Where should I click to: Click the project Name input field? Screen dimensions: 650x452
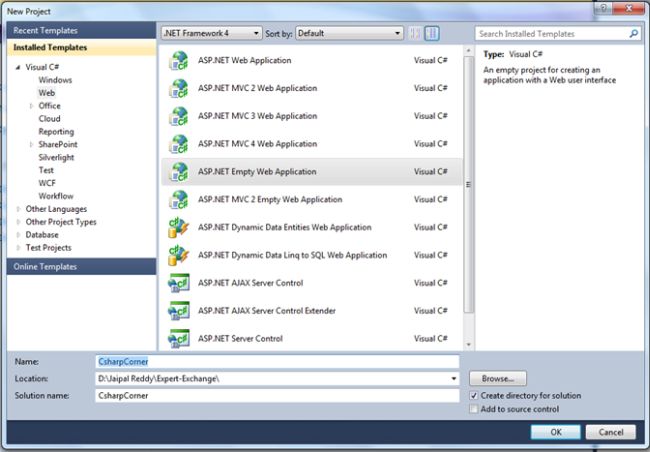point(277,362)
